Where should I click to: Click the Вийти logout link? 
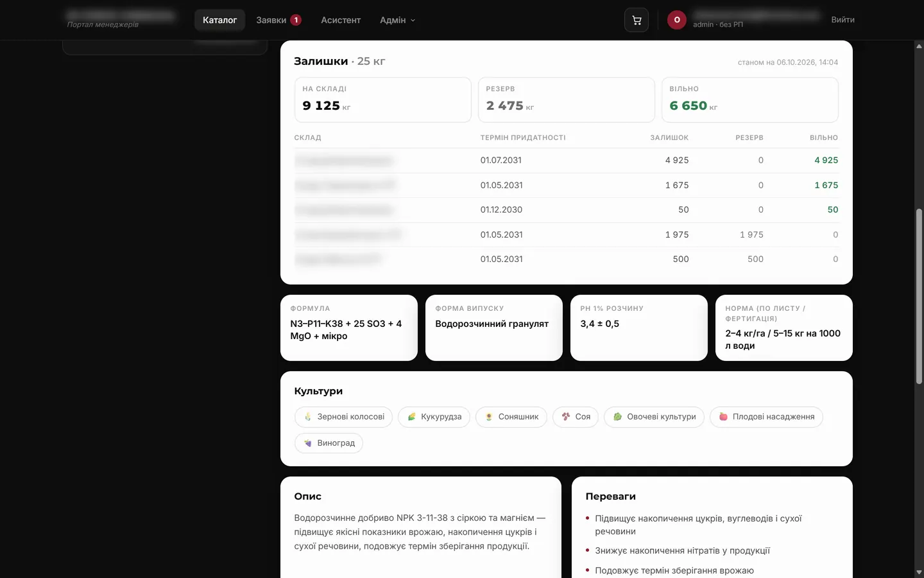point(843,20)
